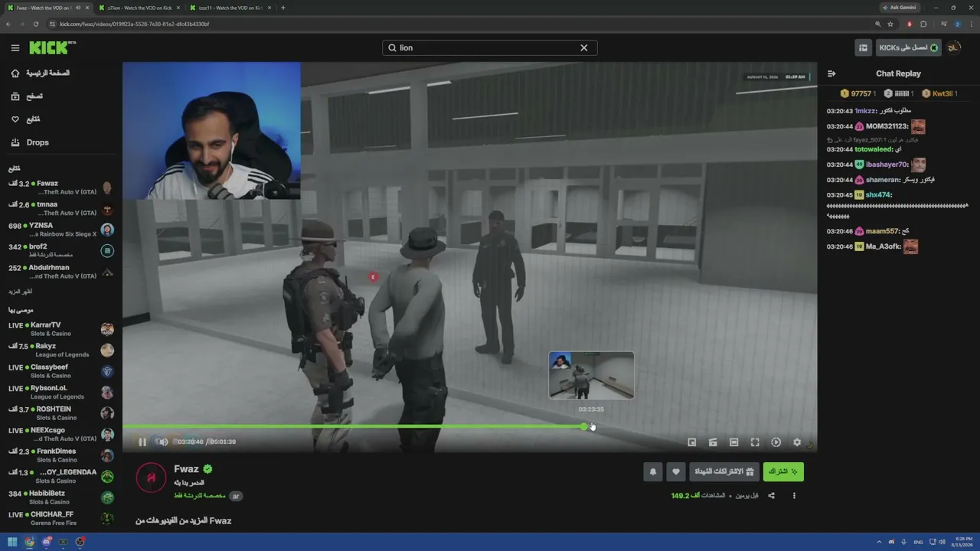
Task: Open the leaderboard icon next to KICKs
Action: 863,47
